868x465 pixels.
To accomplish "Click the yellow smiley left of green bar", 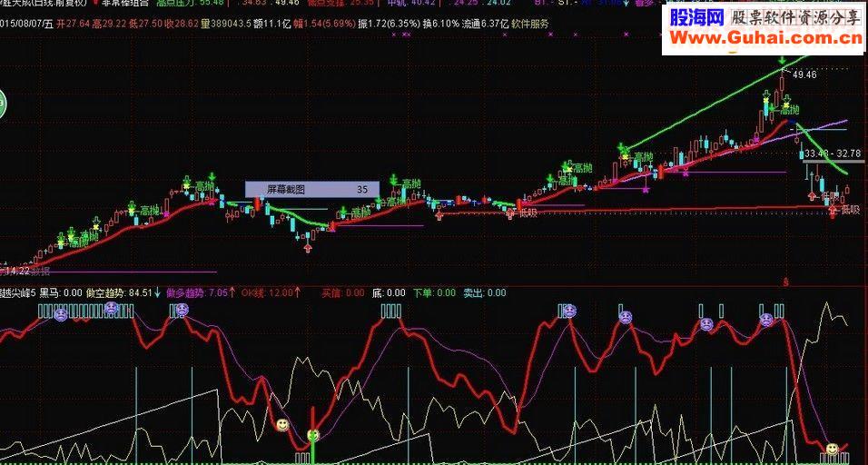I will (x=283, y=425).
